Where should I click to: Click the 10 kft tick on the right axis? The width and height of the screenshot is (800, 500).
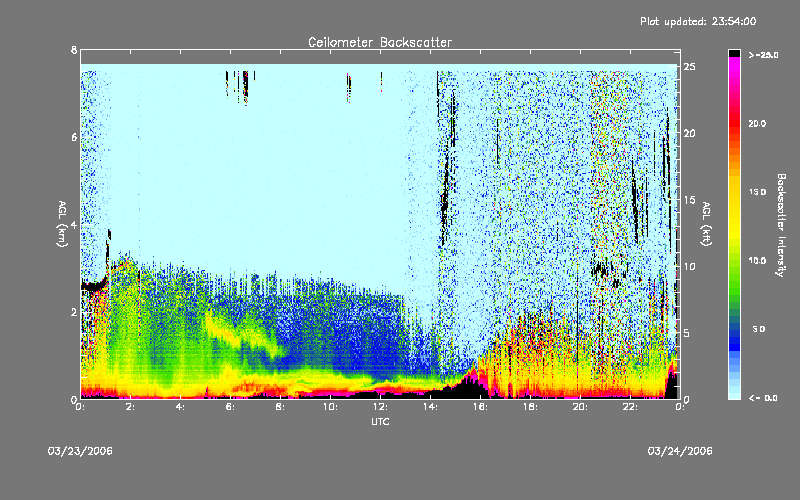coord(690,266)
